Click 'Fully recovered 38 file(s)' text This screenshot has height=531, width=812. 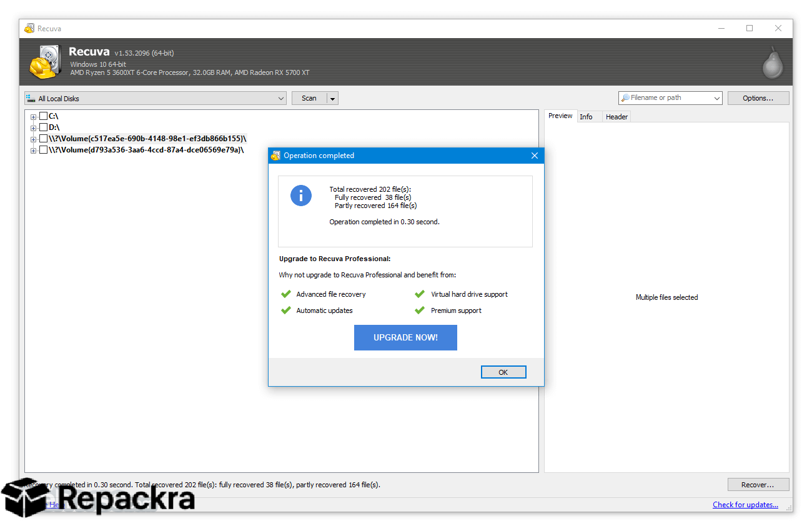[373, 197]
